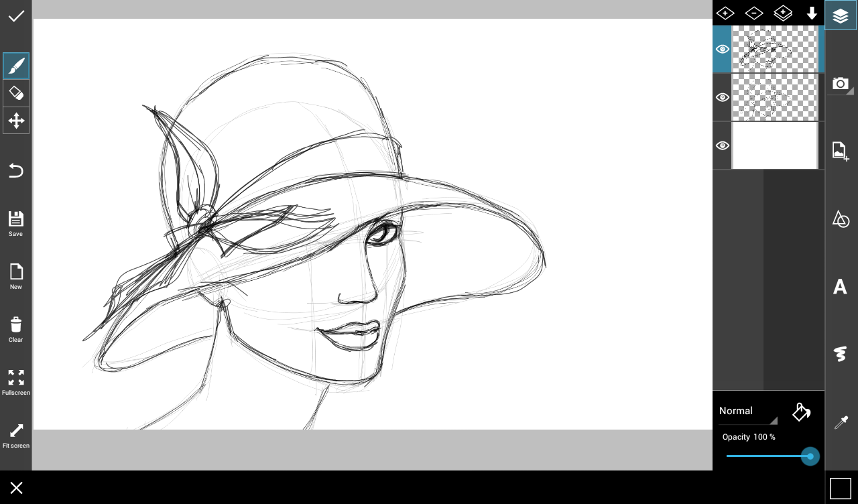Toggle visibility of the top sketch layer
This screenshot has height=504, width=858.
[722, 49]
